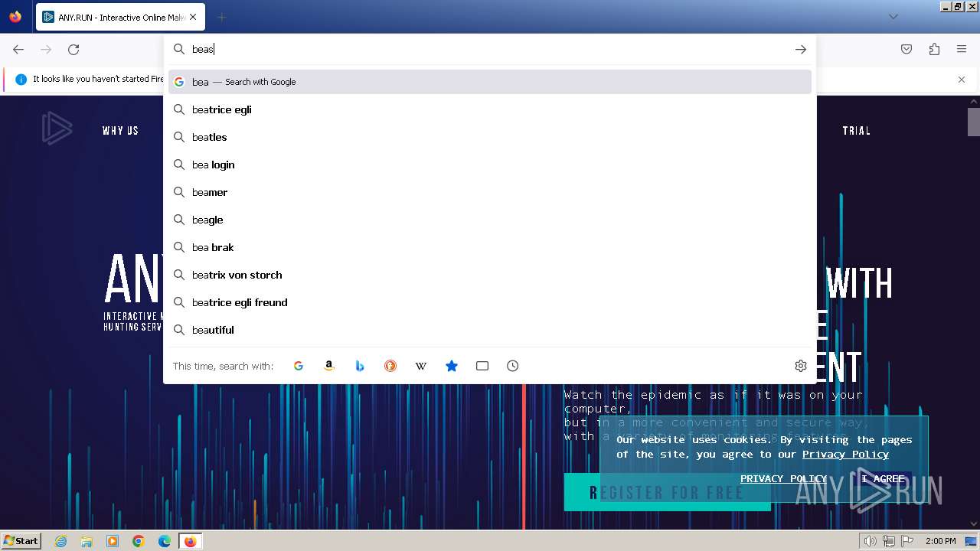Viewport: 980px width, 551px height.
Task: Select the 'beautiful' suggestion
Action: pos(490,330)
